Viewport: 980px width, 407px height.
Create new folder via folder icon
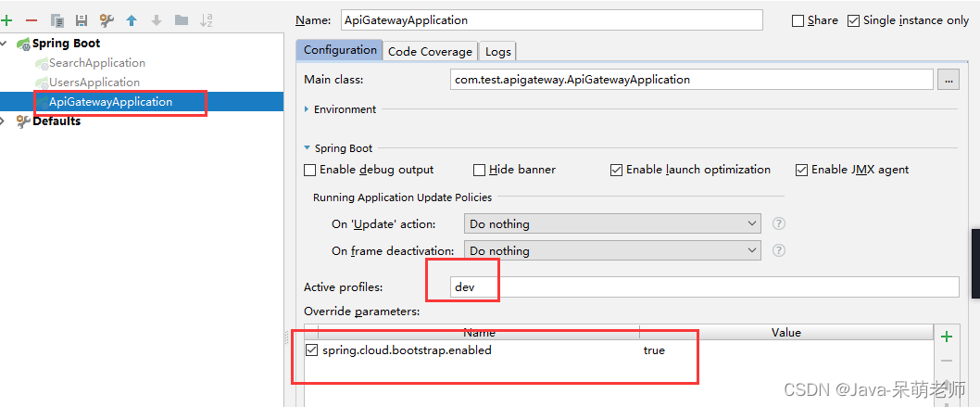182,20
